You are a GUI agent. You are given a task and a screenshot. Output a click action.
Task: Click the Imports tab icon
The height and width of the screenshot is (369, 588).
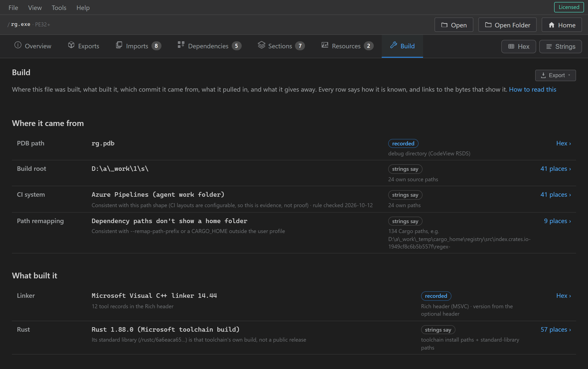point(119,45)
